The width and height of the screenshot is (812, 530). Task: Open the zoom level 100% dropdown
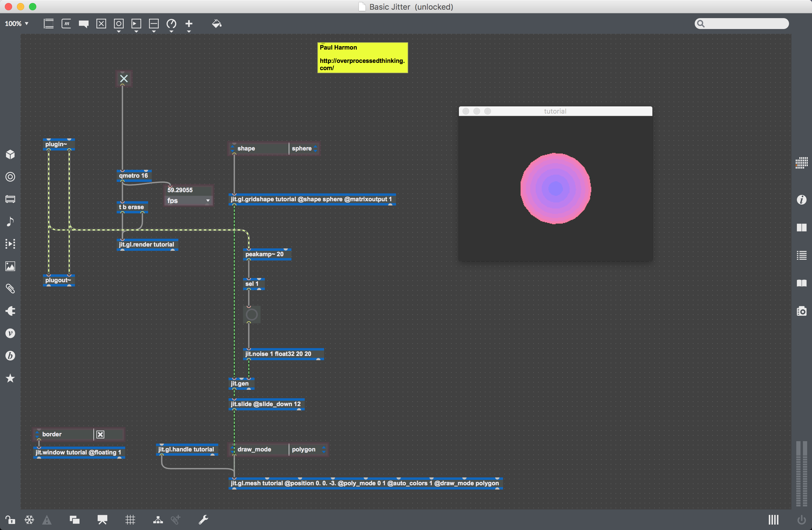(x=16, y=24)
